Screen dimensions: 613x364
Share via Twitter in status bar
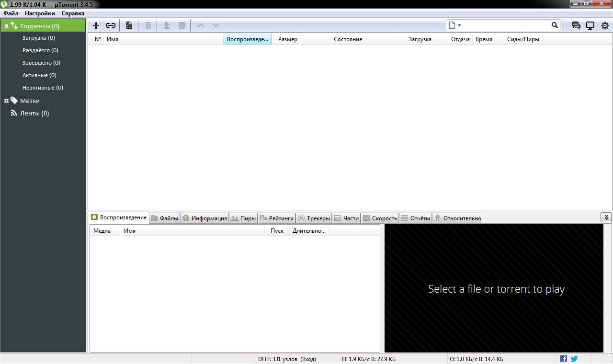click(574, 358)
